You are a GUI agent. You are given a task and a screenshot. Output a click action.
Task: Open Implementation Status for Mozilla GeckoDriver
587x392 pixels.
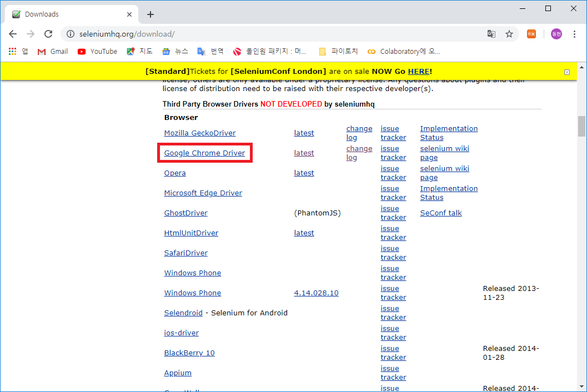coord(449,133)
